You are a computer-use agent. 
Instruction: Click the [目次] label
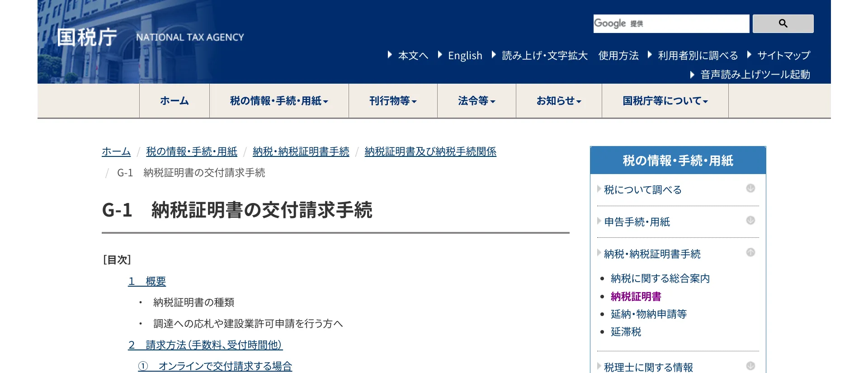pyautogui.click(x=117, y=260)
